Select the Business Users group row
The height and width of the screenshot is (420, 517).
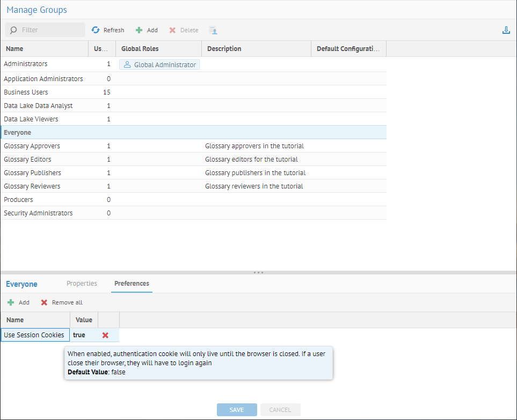pos(26,92)
